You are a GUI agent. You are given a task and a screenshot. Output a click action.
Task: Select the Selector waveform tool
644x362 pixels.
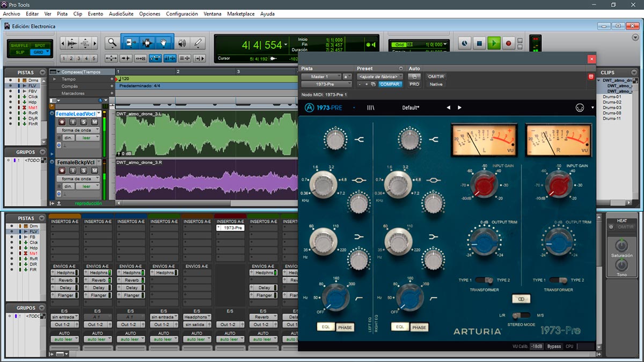(148, 43)
